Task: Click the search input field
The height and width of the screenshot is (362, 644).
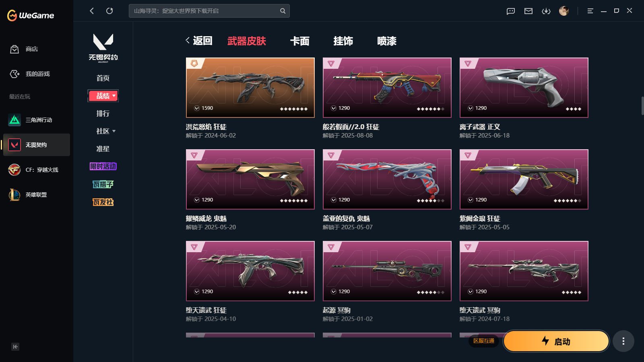Action: click(209, 11)
